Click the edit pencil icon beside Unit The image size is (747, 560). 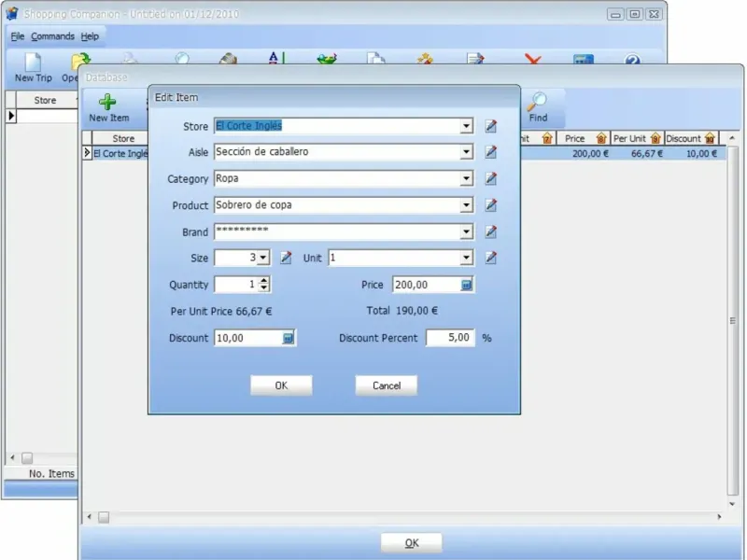(491, 259)
